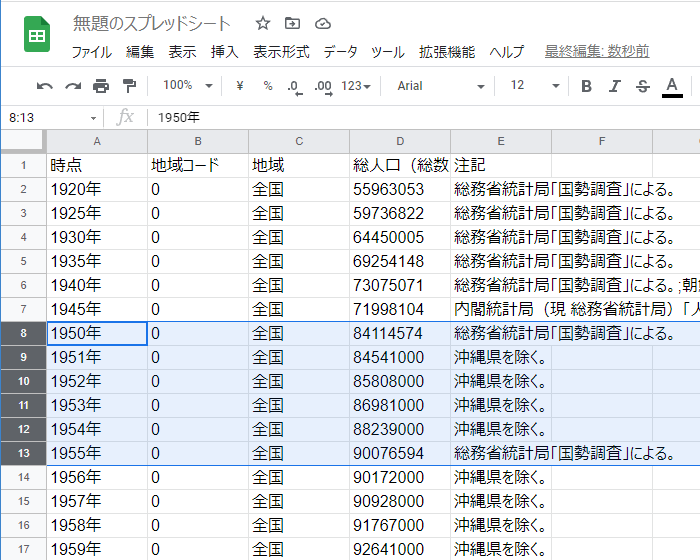Apply percent format

(268, 86)
